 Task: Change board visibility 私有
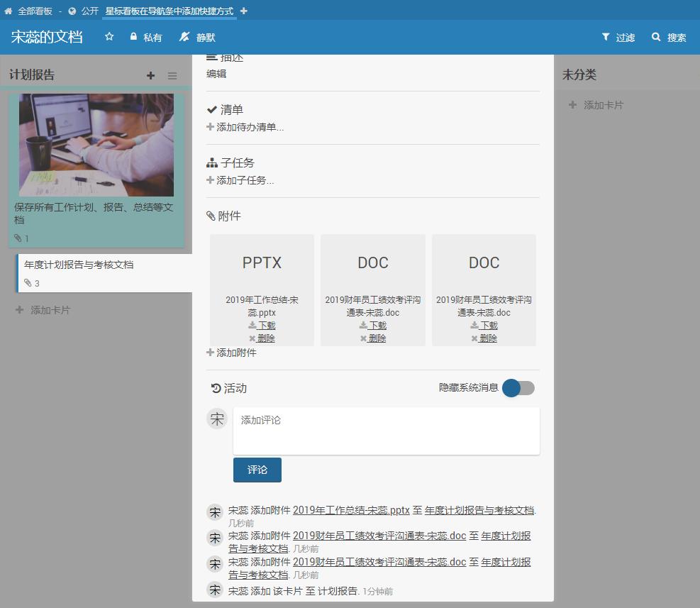[x=145, y=37]
